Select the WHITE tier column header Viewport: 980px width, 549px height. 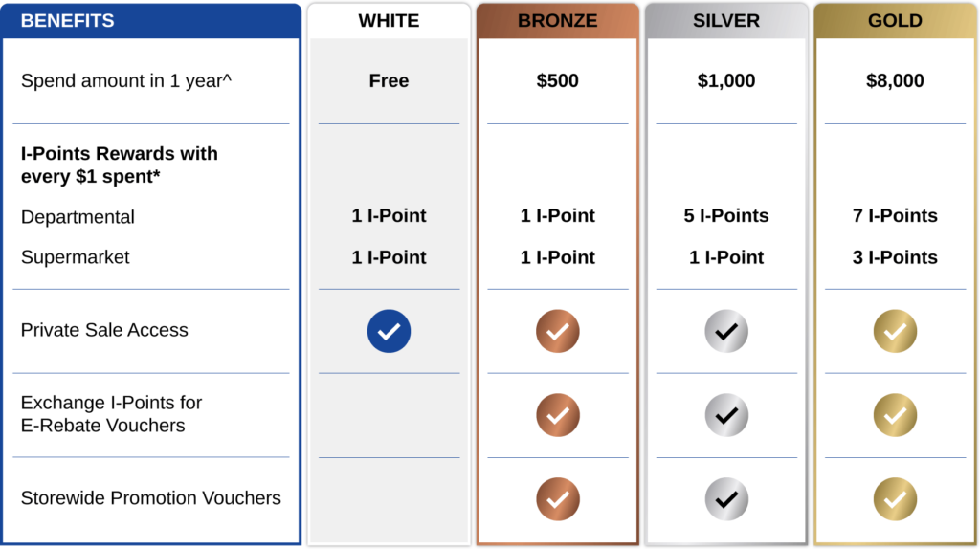coord(389,21)
